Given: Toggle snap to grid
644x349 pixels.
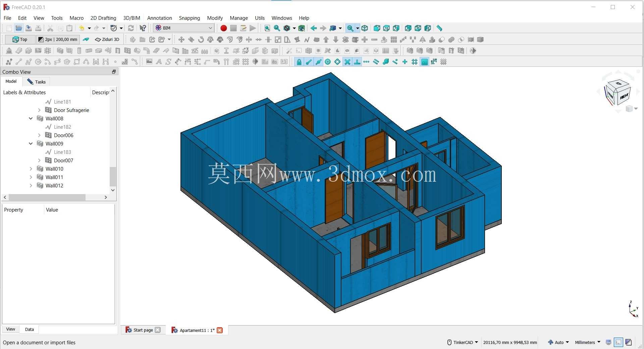Looking at the screenshot, I should point(415,62).
